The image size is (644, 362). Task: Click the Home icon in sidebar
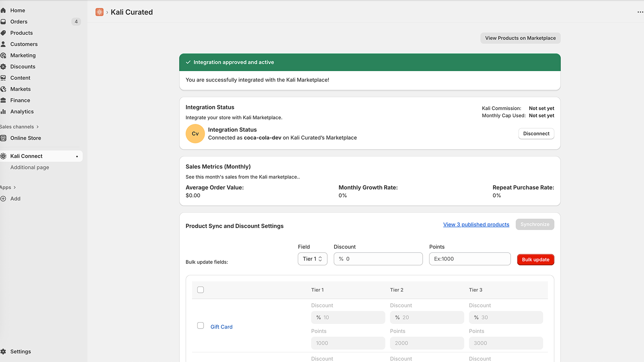point(3,10)
